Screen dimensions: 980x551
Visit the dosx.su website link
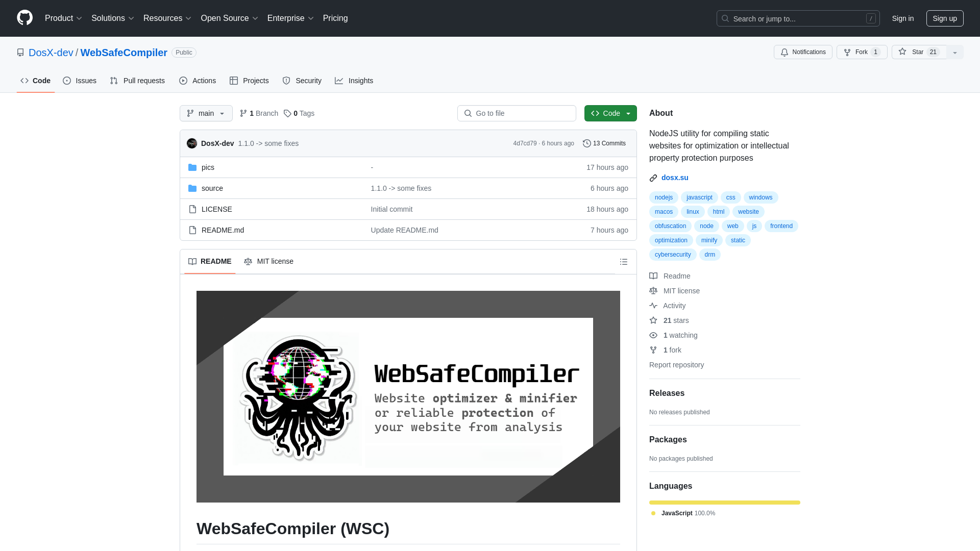675,178
